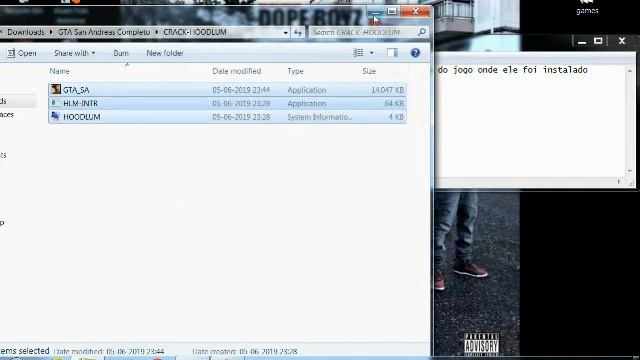Viewport: 640px width, 360px height.
Task: Click the date 05-06-2019 23:44 of GTA_SA
Action: tap(241, 90)
